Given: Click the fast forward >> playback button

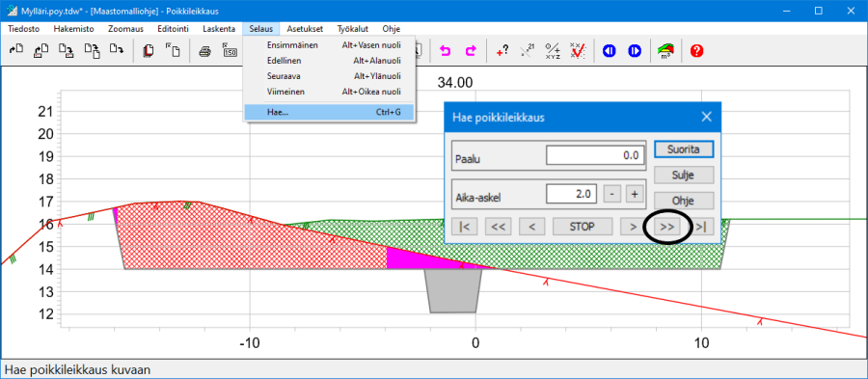Looking at the screenshot, I should [667, 227].
